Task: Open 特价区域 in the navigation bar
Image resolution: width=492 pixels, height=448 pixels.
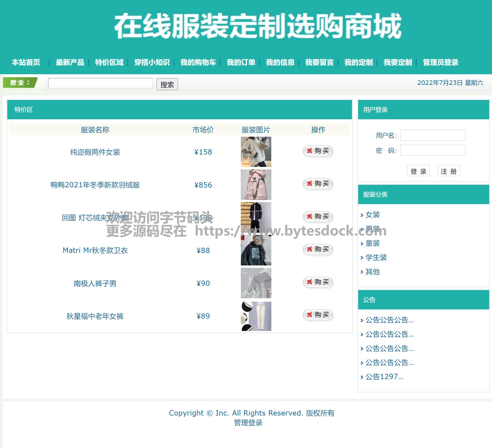Action: tap(109, 62)
